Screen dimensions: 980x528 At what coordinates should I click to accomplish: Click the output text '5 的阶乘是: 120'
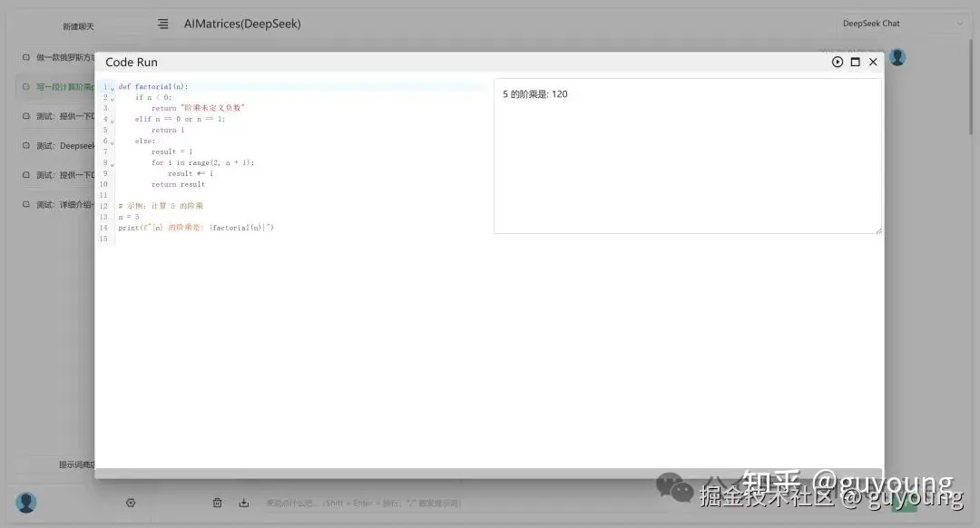click(535, 94)
